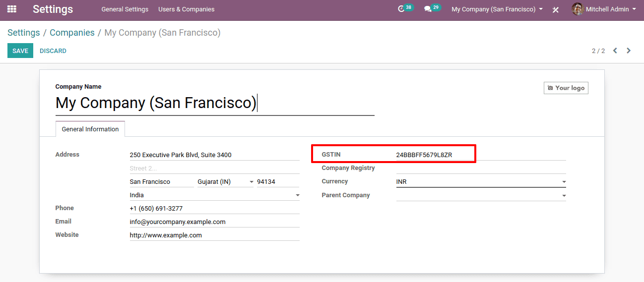
Task: Click the Website label
Action: coord(67,235)
